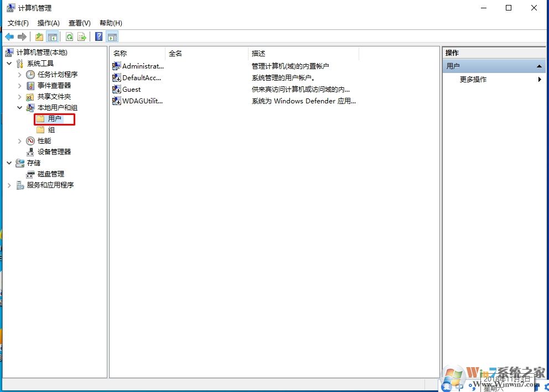Click the Export List toolbar icon

81,36
